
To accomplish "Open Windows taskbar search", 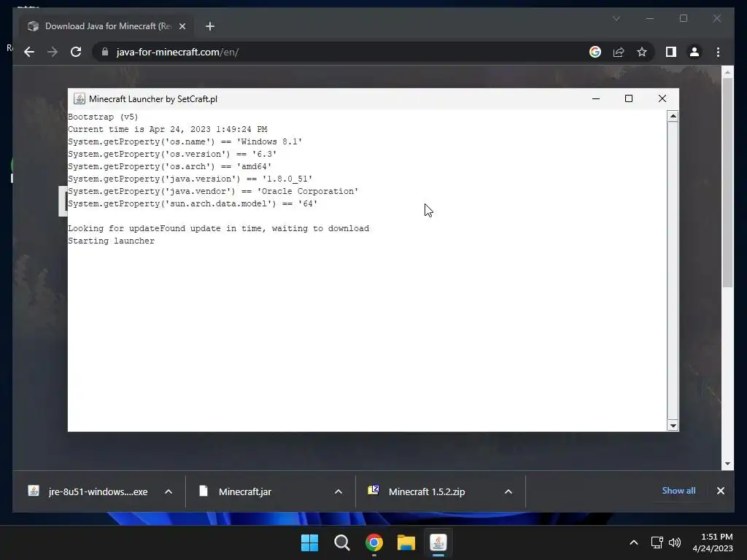I will [x=342, y=542].
